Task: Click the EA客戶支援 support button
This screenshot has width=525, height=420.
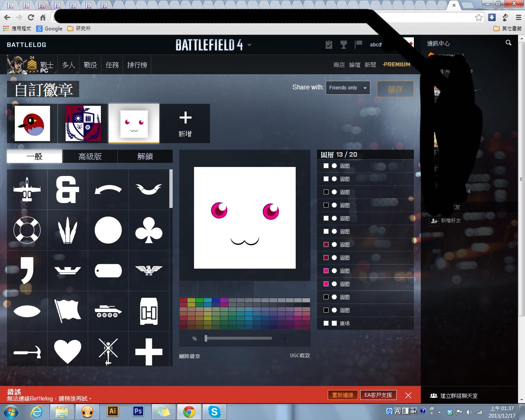Action: coord(378,395)
